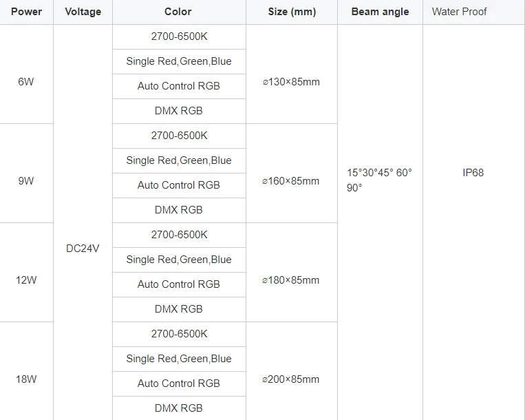Click the ⌀160×85mm size cell
The height and width of the screenshot is (420, 525).
click(291, 181)
